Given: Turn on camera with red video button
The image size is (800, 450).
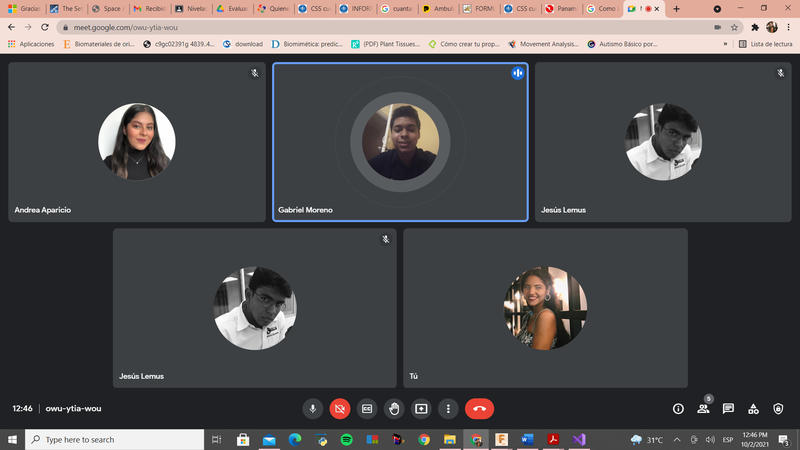Looking at the screenshot, I should [340, 409].
